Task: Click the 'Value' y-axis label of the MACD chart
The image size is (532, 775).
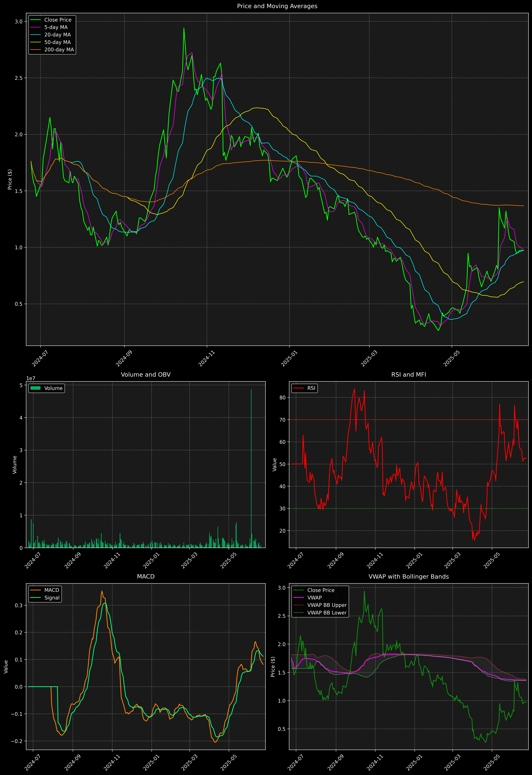Action: 6,667
